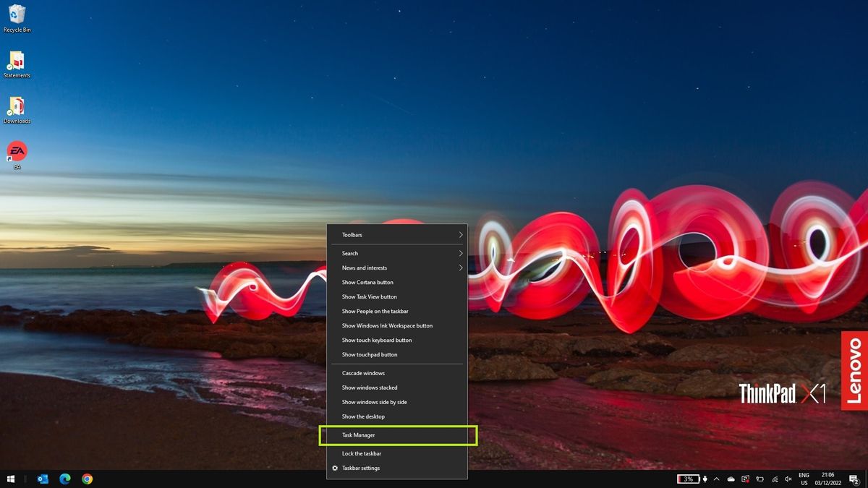Screen dimensions: 868x488
Task: Click the battery 3% indicator
Action: click(689, 479)
